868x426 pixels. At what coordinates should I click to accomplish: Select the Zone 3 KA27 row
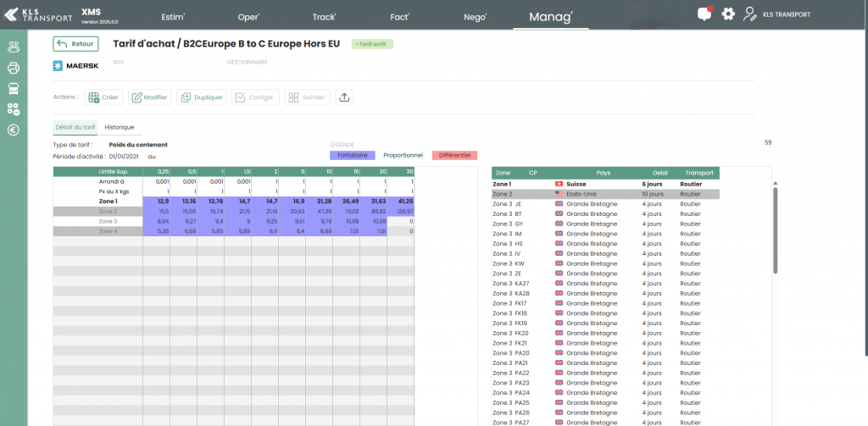(605, 283)
